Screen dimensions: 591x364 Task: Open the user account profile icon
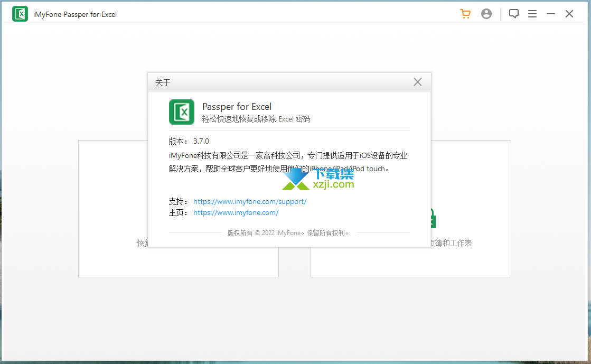pyautogui.click(x=486, y=14)
